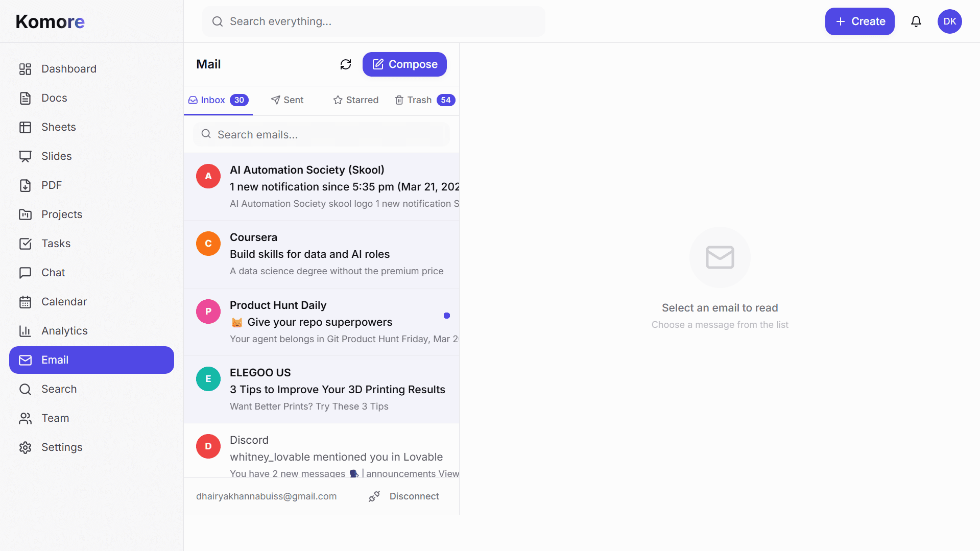Switch to the Sent tab
The width and height of the screenshot is (980, 551).
click(x=287, y=100)
